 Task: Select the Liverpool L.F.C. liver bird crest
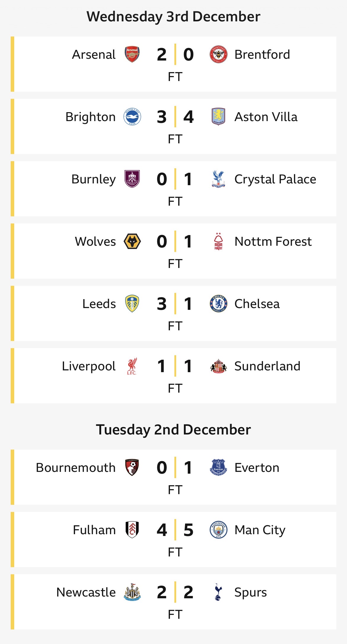[x=132, y=366]
